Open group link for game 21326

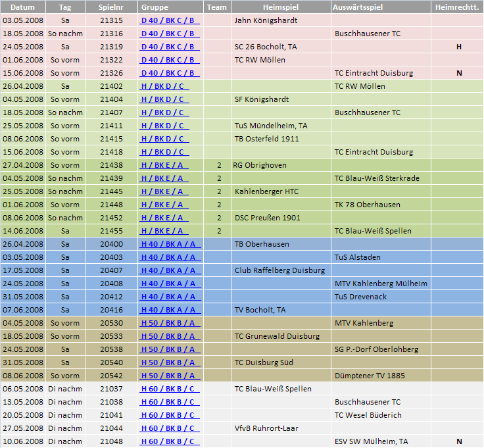[170, 73]
